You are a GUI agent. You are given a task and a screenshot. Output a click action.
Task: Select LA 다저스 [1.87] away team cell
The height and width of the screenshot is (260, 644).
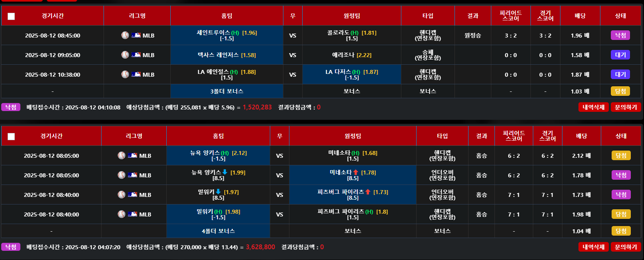[x=352, y=74]
